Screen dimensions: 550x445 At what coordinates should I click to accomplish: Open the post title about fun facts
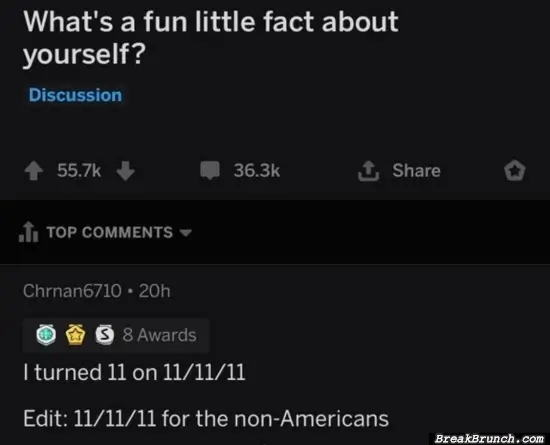[210, 38]
